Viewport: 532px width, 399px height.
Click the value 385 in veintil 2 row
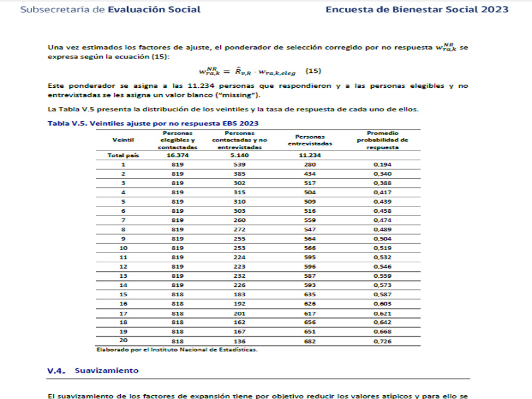point(239,174)
